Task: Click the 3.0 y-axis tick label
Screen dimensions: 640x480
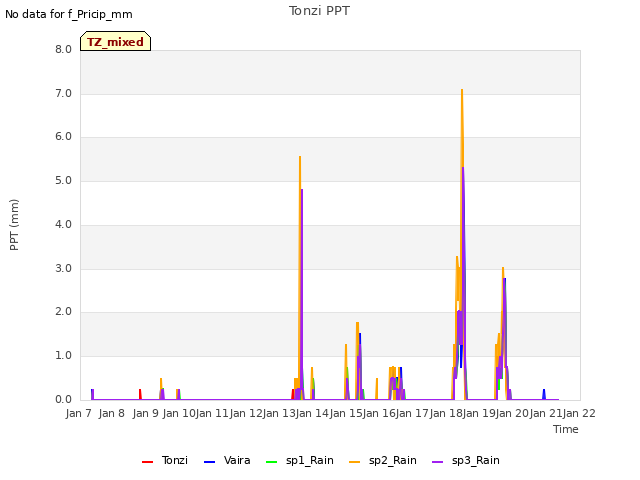Action: 63,269
